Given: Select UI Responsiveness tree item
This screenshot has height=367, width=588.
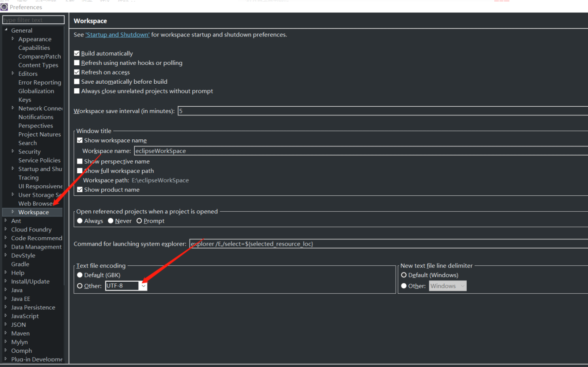Looking at the screenshot, I should click(41, 186).
